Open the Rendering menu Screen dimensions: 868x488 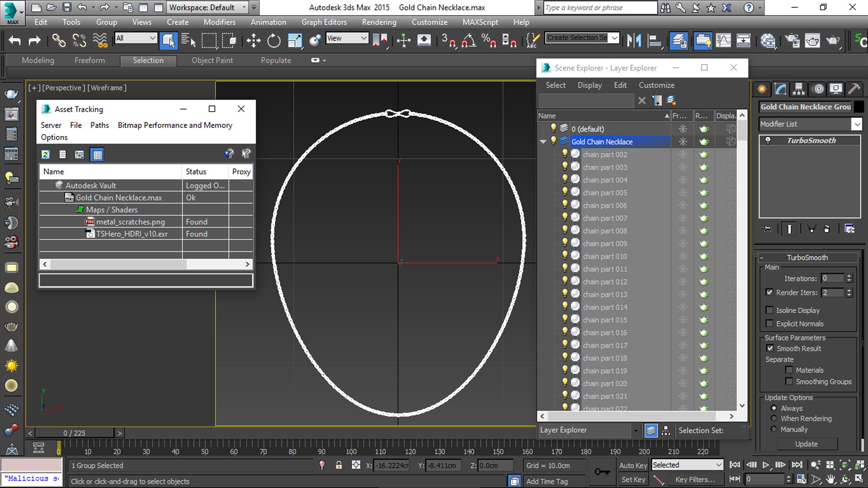pos(379,22)
